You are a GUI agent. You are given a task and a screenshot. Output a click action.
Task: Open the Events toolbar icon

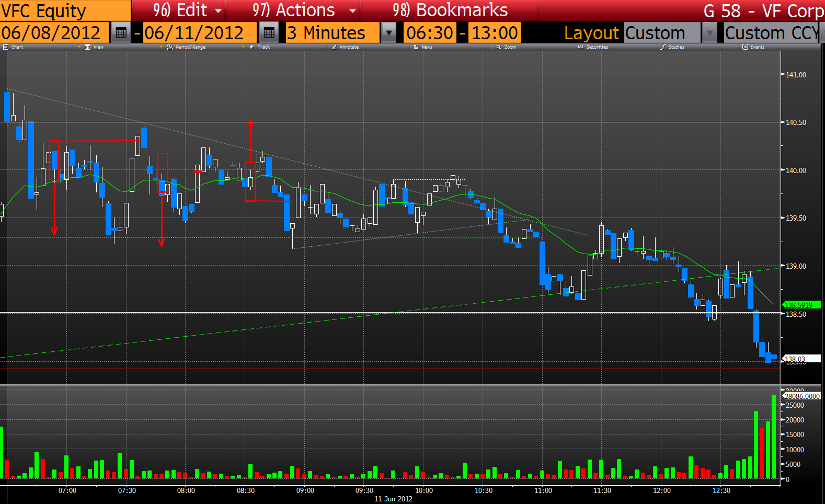[x=745, y=47]
